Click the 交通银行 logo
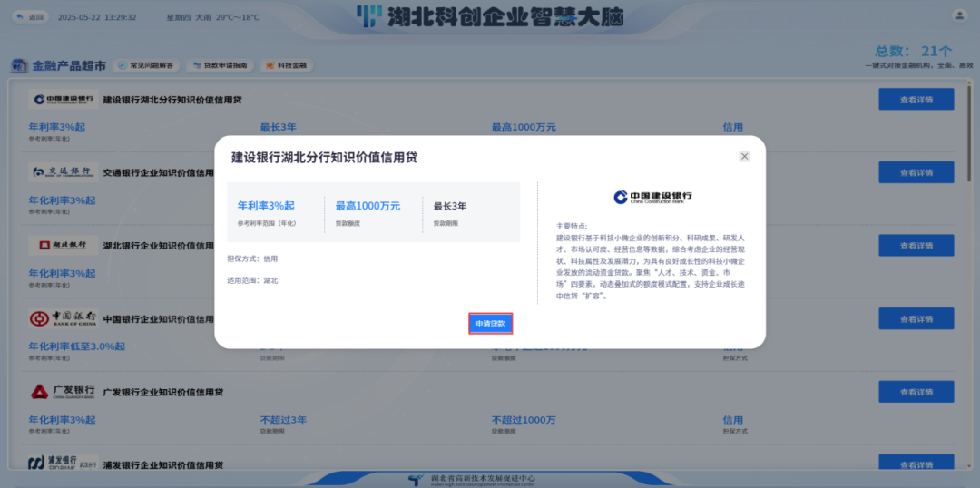 64,172
